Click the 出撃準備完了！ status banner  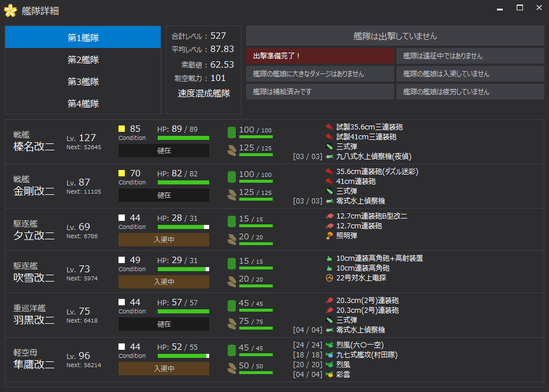coord(320,56)
